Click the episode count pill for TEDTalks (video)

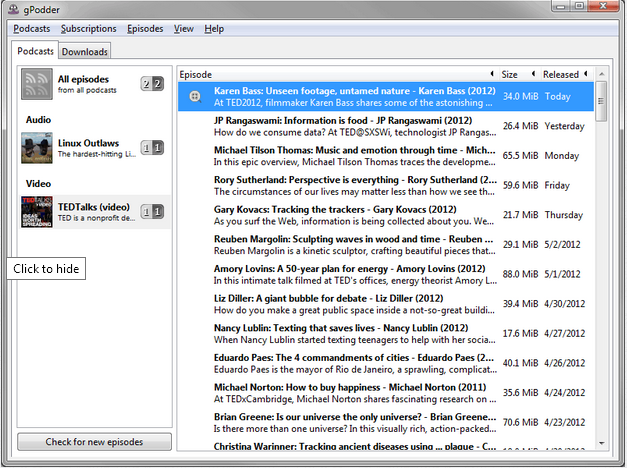pos(152,212)
